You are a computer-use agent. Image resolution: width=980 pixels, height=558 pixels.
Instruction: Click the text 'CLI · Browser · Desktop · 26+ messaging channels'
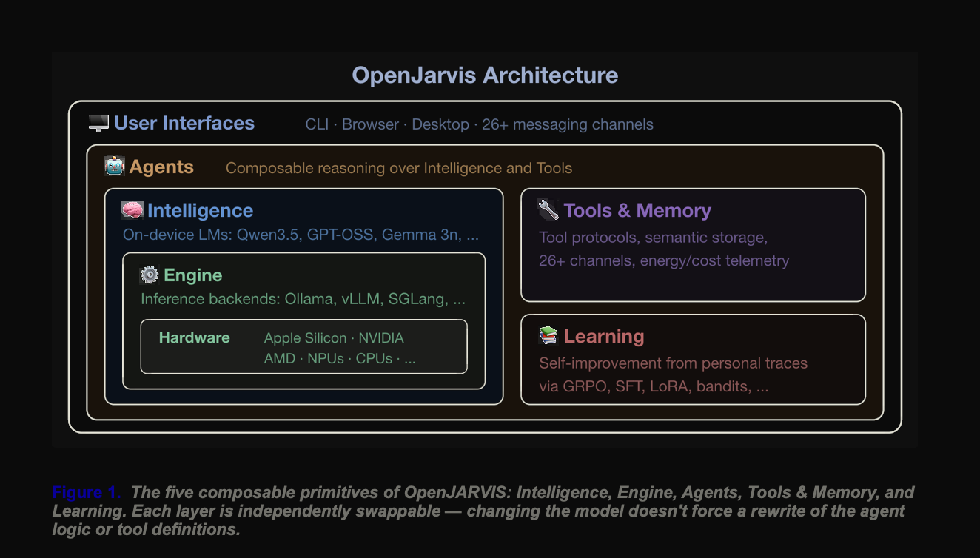point(480,124)
